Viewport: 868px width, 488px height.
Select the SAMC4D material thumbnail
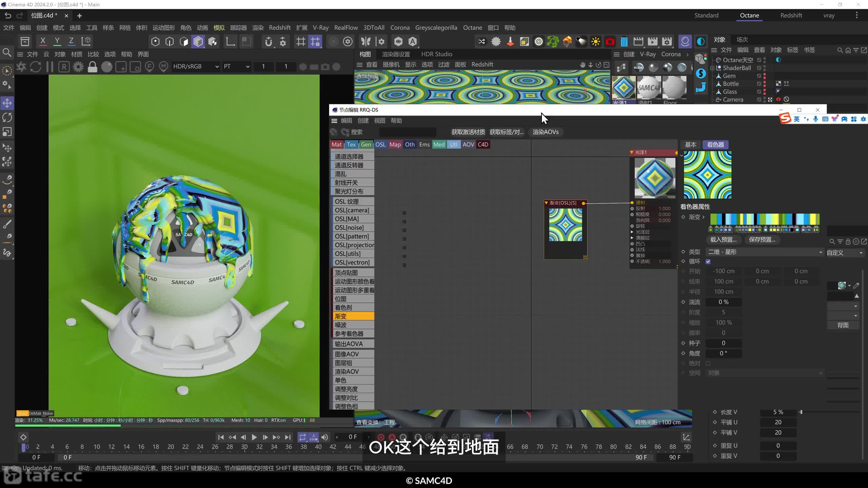point(649,87)
